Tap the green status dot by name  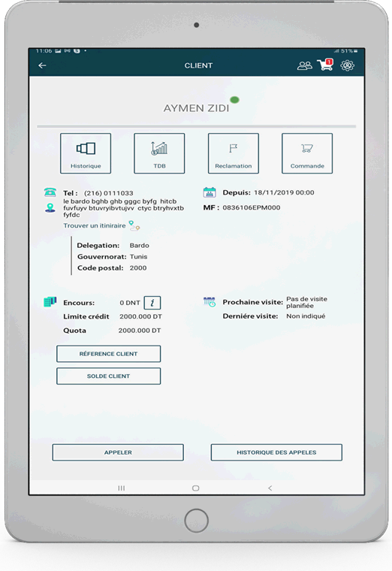click(x=234, y=100)
